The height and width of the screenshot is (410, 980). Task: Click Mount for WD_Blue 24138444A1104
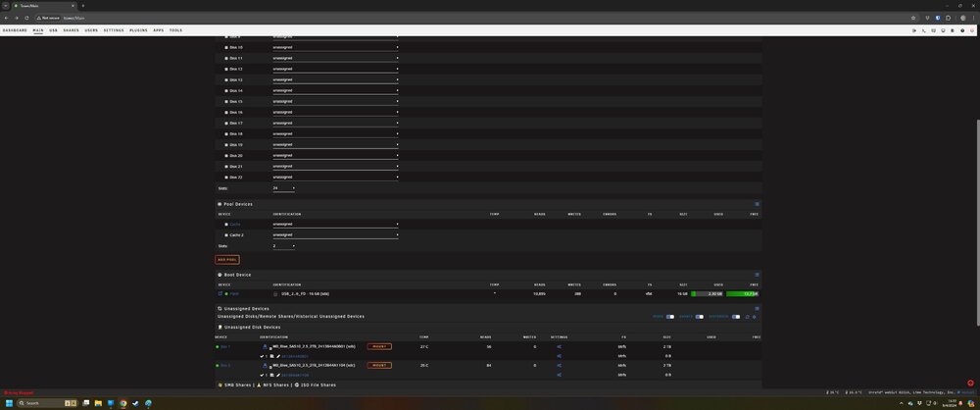point(379,366)
